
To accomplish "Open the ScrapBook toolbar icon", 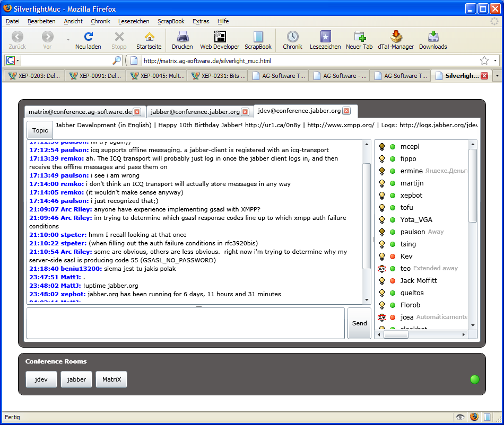I will tap(258, 37).
